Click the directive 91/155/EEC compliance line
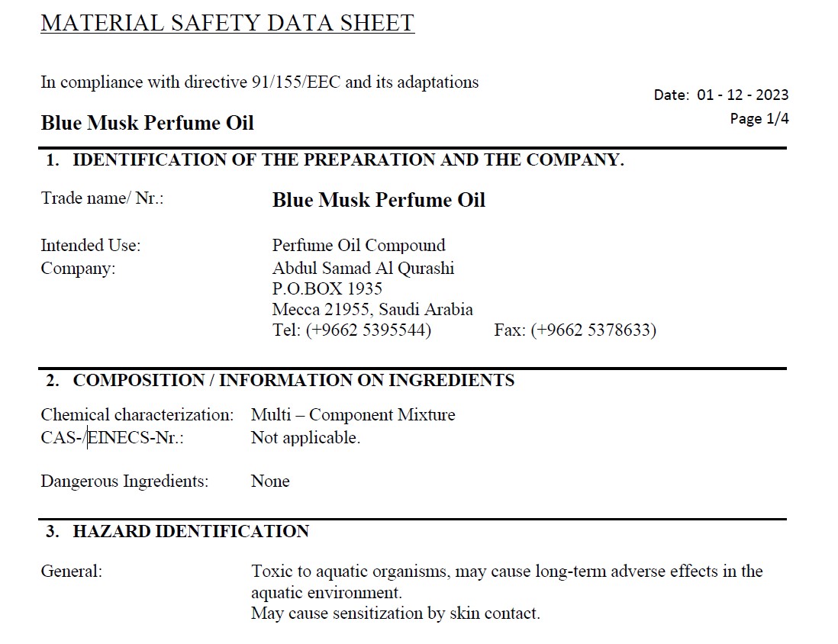Image resolution: width=838 pixels, height=644 pixels. [259, 82]
